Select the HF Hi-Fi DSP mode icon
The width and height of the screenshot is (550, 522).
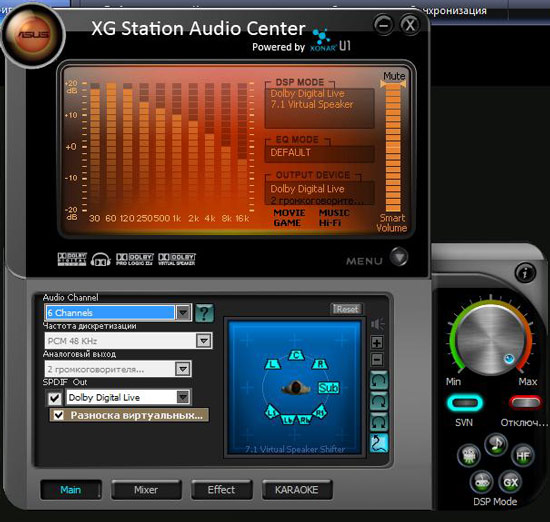(x=523, y=455)
